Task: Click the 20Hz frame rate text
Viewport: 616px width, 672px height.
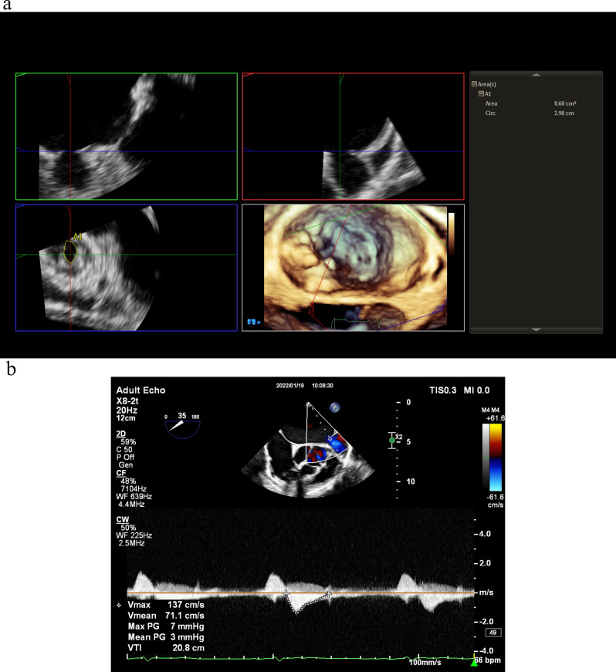Action: click(127, 410)
